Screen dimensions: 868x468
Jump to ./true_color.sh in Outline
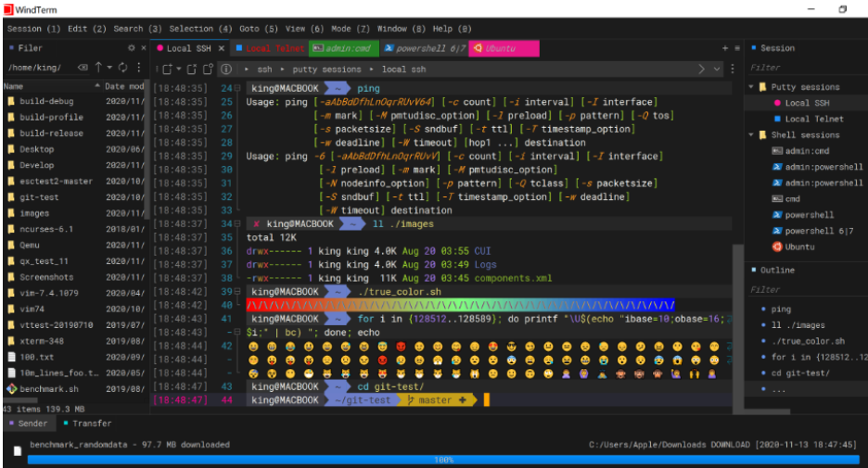point(808,341)
